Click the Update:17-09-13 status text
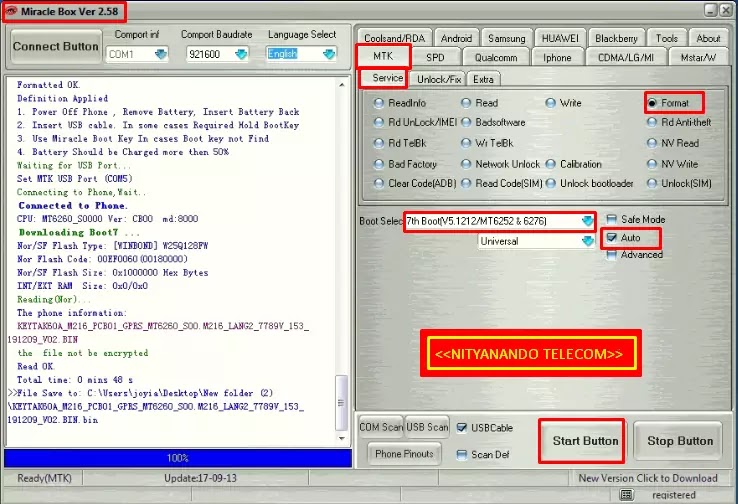 point(200,478)
